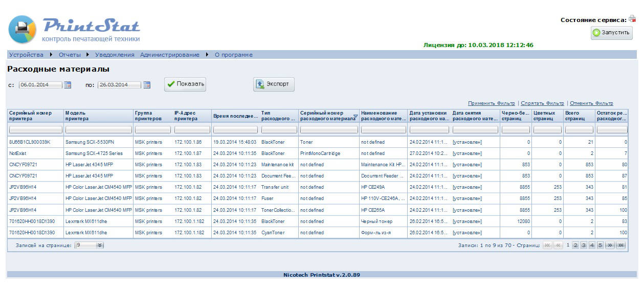Click filter box under Цветных страниц

click(x=547, y=130)
